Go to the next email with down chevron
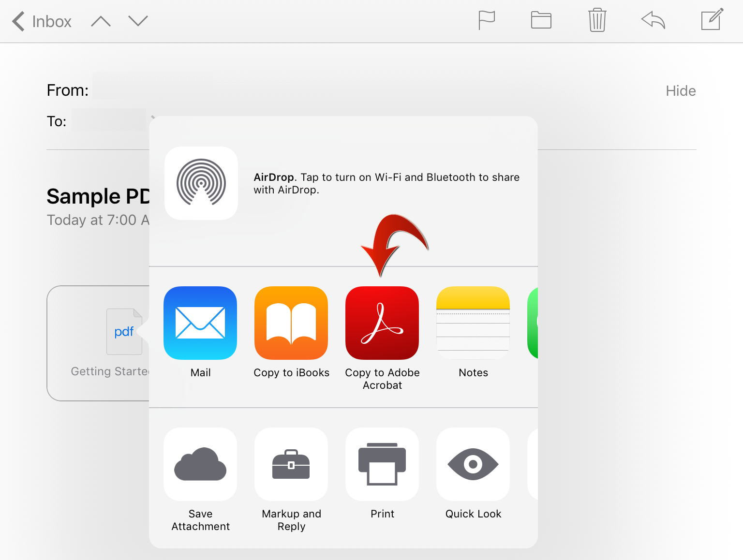 pos(137,20)
